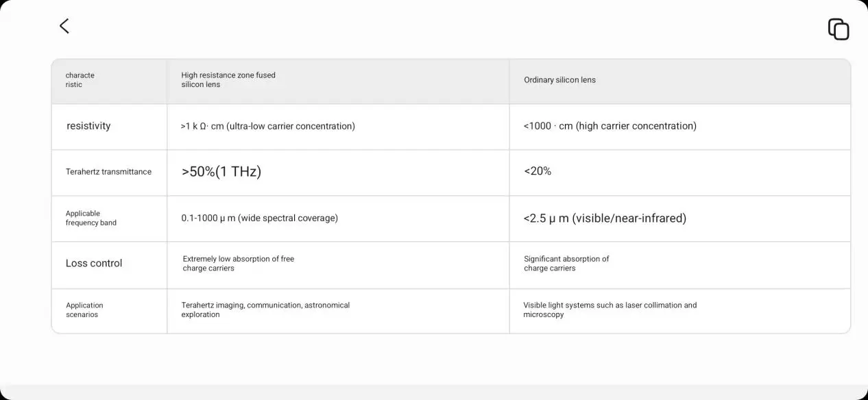Click the '>50%(1 THz)' value
Screen dimensions: 868x400
click(x=221, y=172)
